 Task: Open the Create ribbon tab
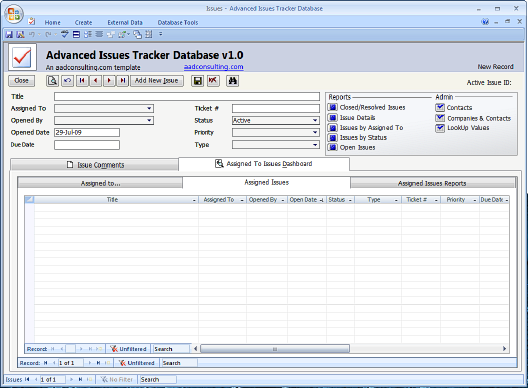pyautogui.click(x=84, y=23)
